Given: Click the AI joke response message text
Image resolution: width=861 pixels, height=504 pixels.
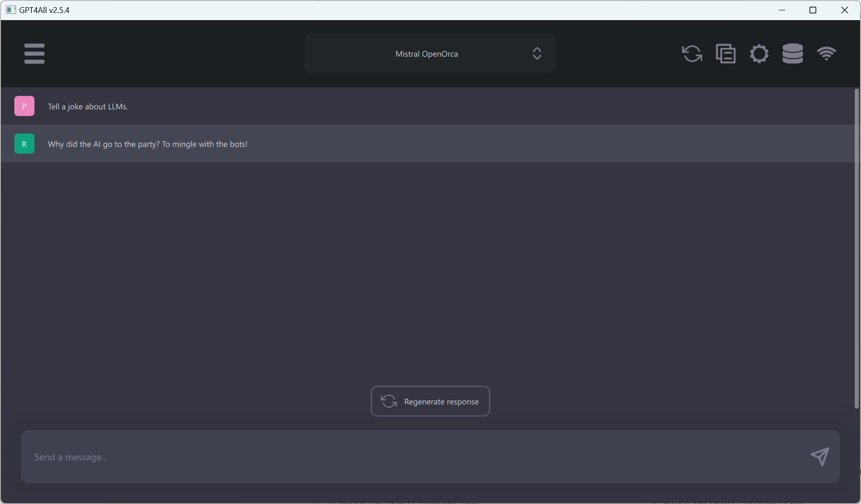Looking at the screenshot, I should (148, 144).
